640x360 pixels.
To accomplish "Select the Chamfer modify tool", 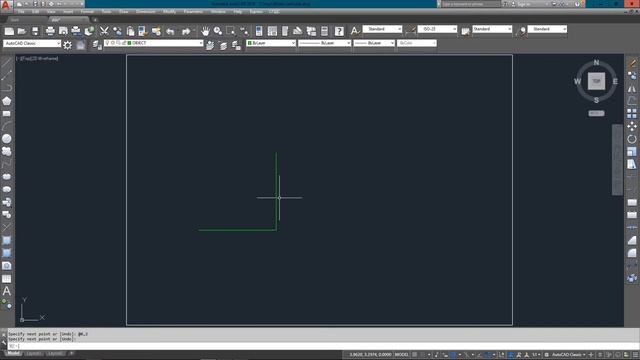I will tap(632, 240).
